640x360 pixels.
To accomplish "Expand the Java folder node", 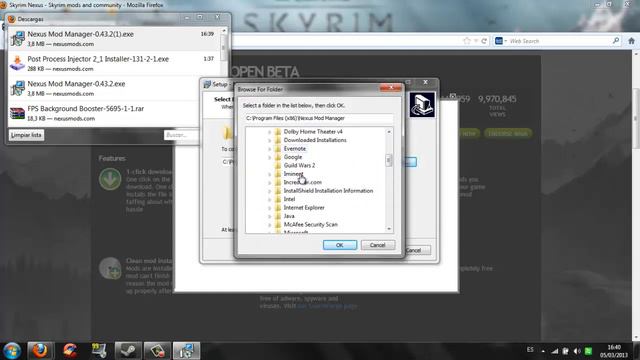I will [x=269, y=216].
